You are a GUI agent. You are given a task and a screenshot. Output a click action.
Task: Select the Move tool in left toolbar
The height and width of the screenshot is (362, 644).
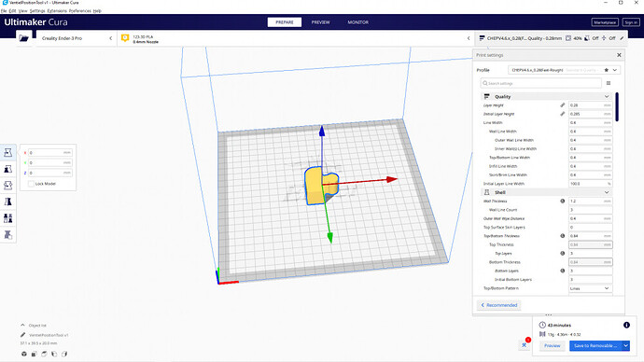7,153
